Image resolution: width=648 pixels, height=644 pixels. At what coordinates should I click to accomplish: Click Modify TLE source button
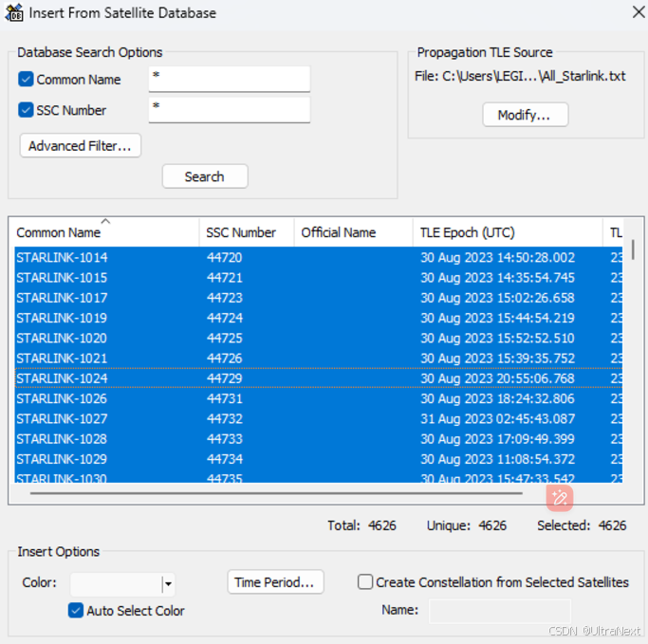pyautogui.click(x=526, y=115)
